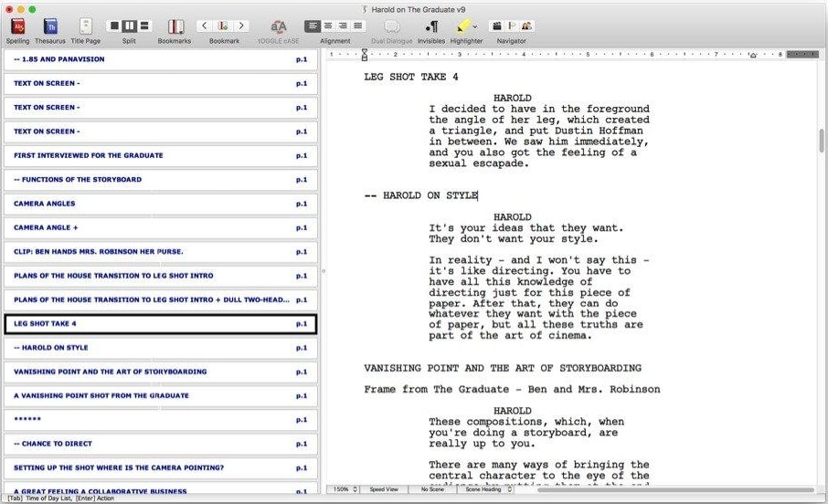Open the Bookmarks list
Viewport: 828px width, 504px height.
[175, 26]
